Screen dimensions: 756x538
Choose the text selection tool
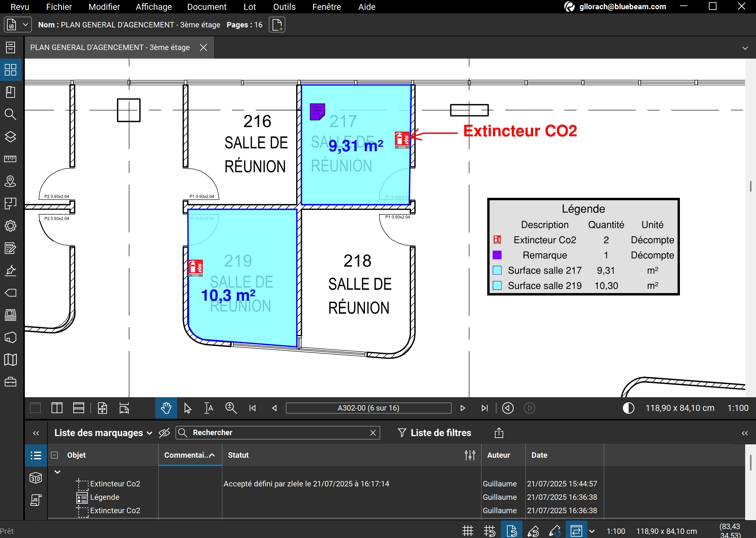[209, 408]
